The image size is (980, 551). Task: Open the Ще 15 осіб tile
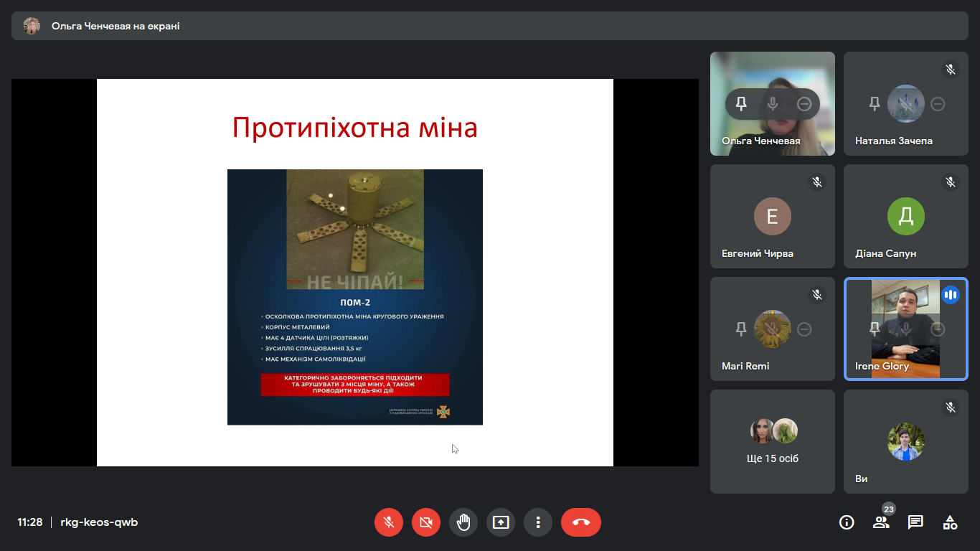pyautogui.click(x=773, y=441)
